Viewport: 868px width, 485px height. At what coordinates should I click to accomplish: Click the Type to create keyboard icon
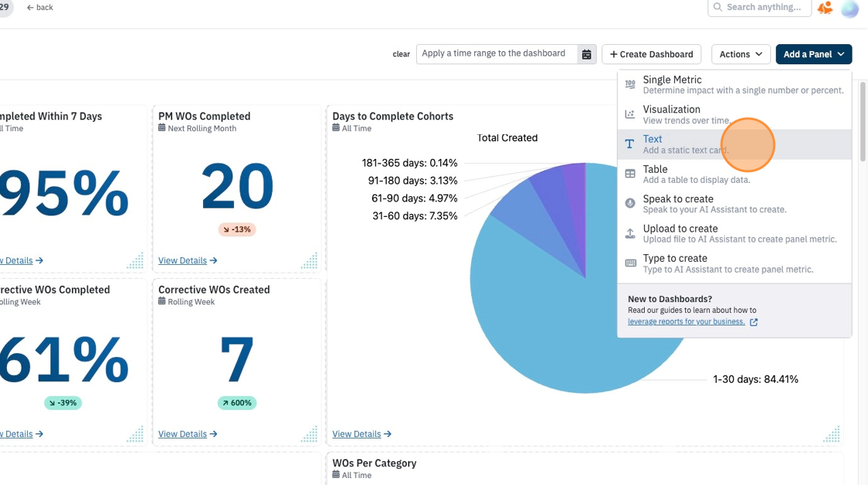[x=630, y=263]
